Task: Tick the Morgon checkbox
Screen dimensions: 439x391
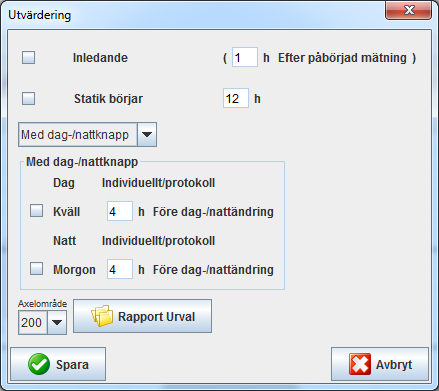Action: click(36, 268)
